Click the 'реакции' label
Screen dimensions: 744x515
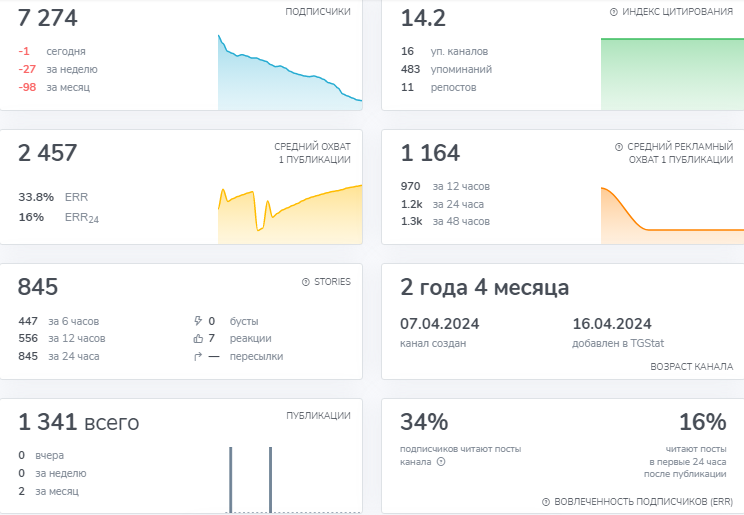point(251,338)
